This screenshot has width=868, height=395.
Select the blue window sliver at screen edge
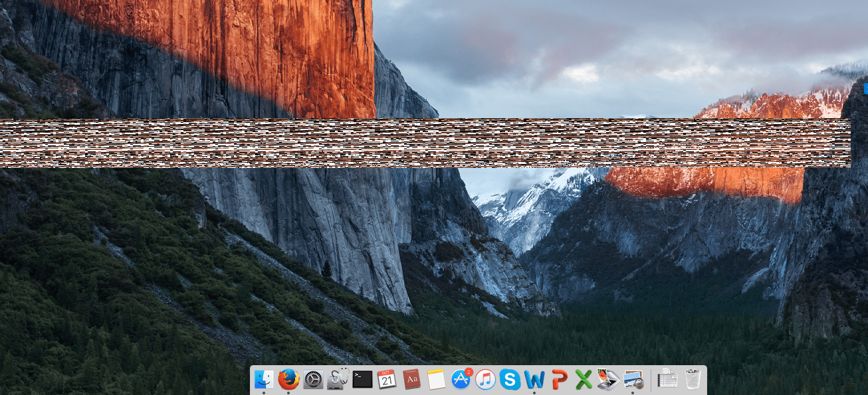(865, 87)
